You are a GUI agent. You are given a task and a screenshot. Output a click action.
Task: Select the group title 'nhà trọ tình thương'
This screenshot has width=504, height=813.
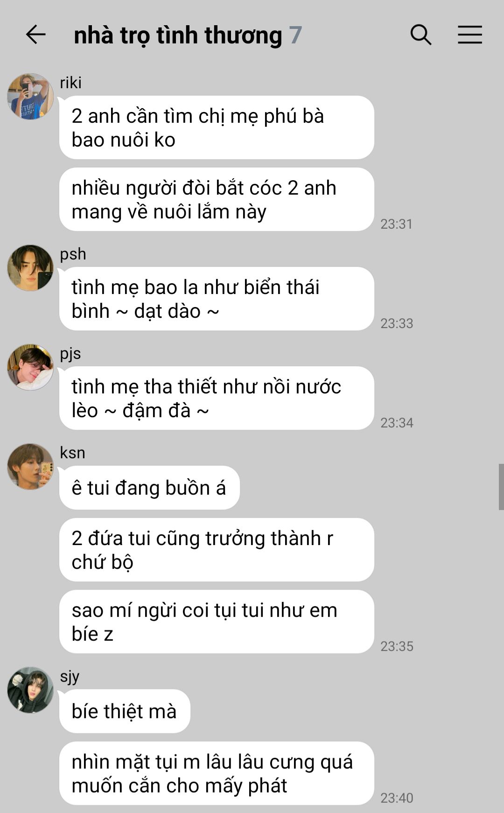(x=178, y=35)
